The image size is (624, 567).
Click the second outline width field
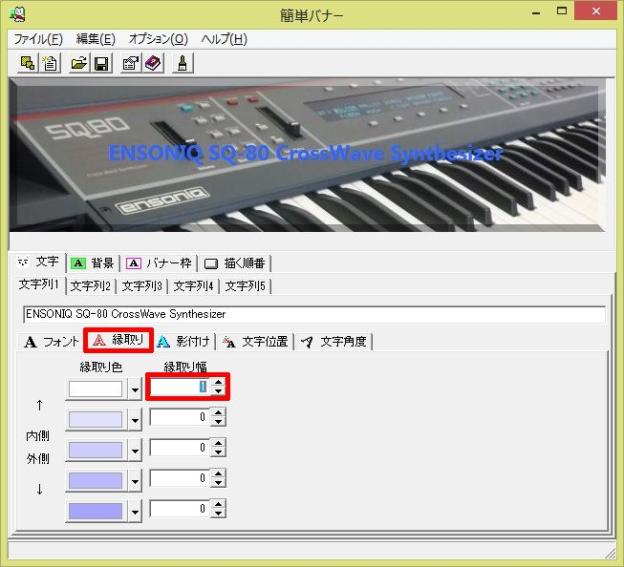pyautogui.click(x=179, y=417)
